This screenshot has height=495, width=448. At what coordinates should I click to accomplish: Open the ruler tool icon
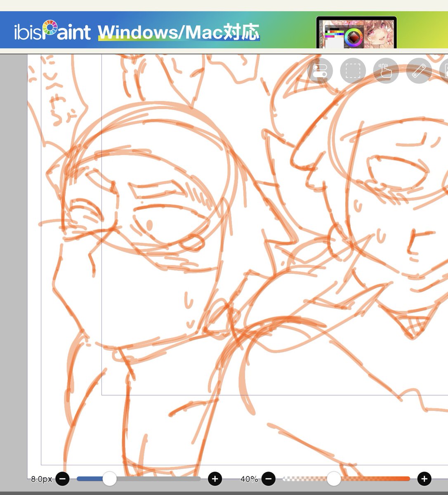tap(419, 71)
